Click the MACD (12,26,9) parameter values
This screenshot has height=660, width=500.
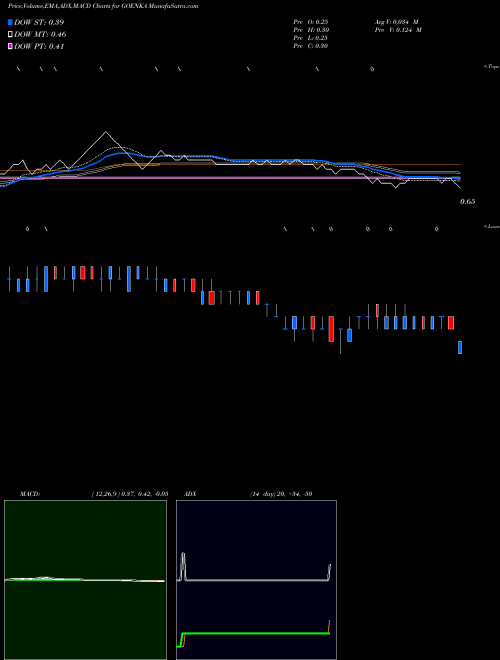[x=130, y=494]
